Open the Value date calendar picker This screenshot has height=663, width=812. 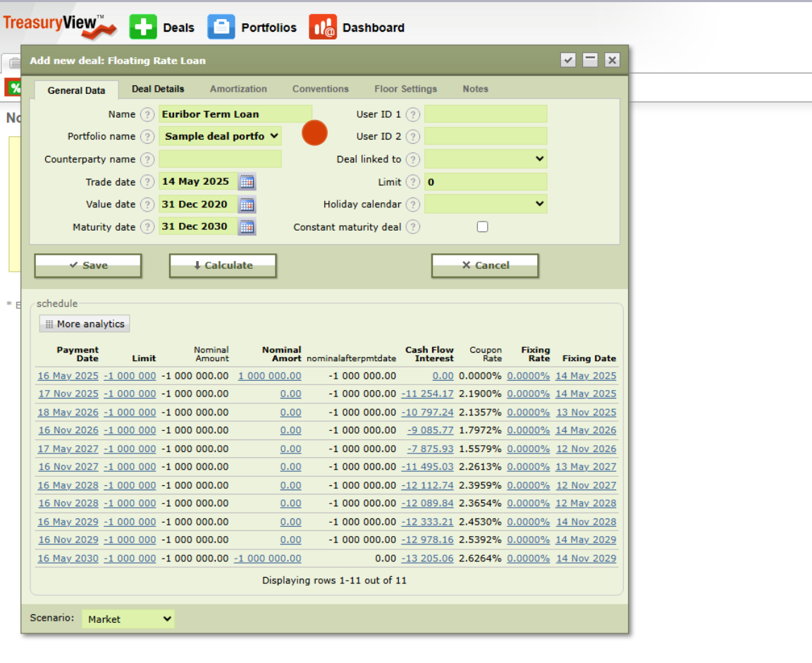(x=247, y=205)
